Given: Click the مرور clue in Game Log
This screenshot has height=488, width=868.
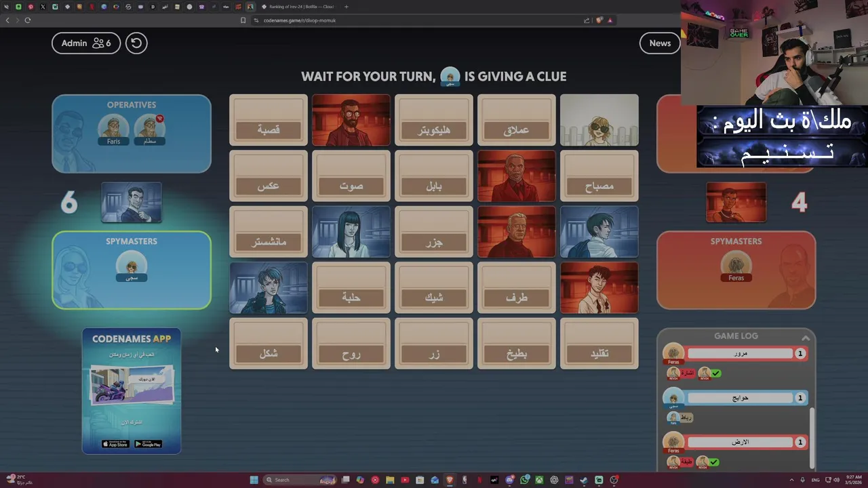Looking at the screenshot, I should point(741,353).
